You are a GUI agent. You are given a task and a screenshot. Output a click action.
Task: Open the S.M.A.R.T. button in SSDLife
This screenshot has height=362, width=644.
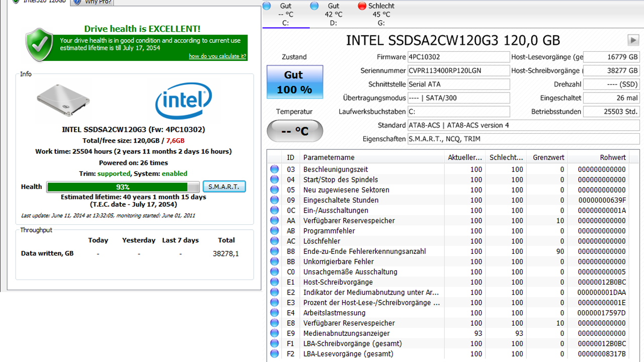tap(224, 187)
